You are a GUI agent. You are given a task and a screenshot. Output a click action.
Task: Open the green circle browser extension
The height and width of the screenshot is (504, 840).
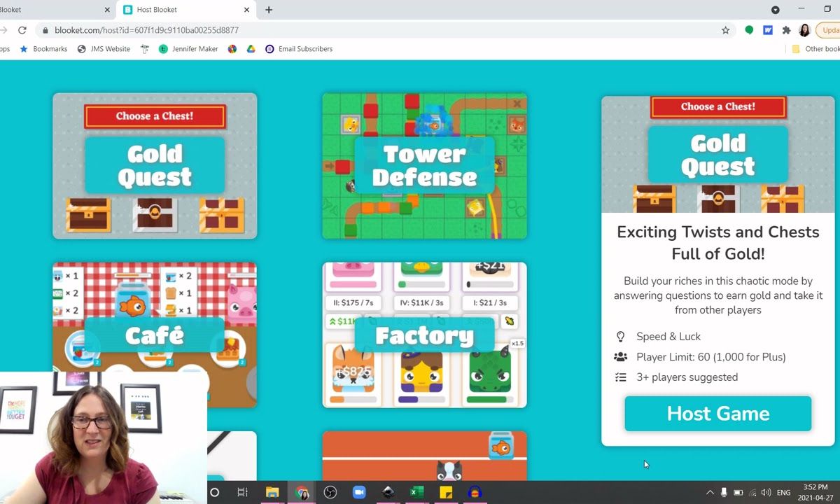point(749,30)
